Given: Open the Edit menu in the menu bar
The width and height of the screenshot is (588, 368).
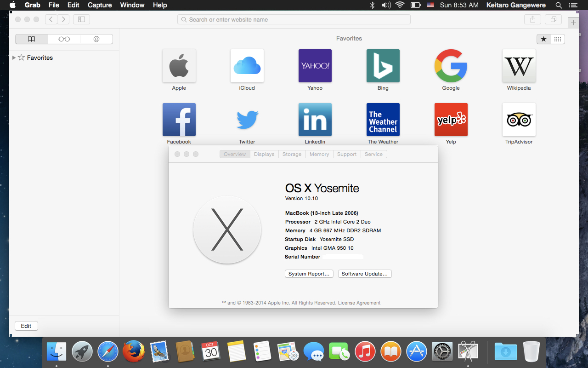Looking at the screenshot, I should tap(73, 5).
